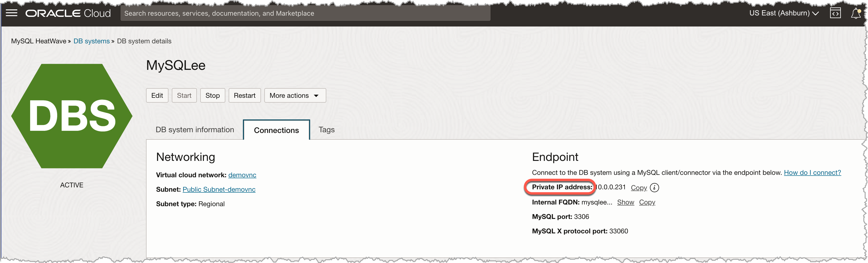Click the Copy icon next to Internal FQDN
The height and width of the screenshot is (263, 868).
click(647, 202)
